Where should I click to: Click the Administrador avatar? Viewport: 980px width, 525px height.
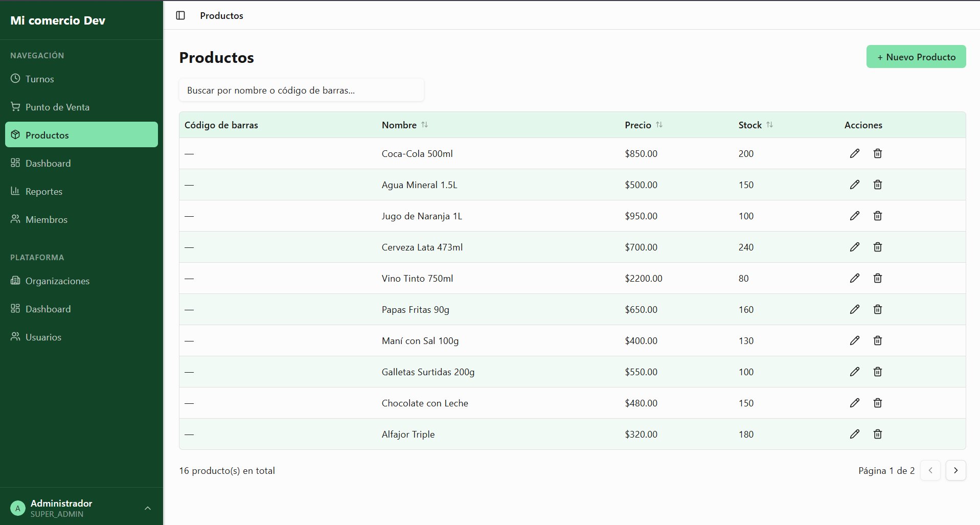click(18, 508)
